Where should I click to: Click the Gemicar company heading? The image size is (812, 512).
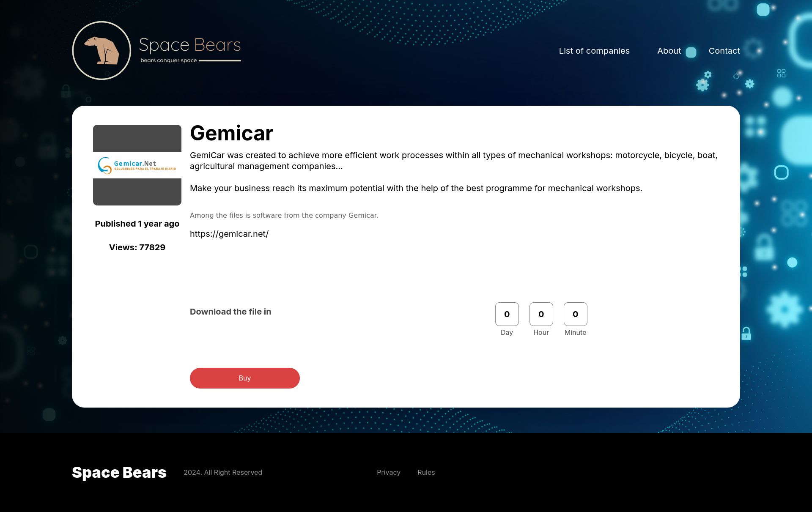point(231,133)
